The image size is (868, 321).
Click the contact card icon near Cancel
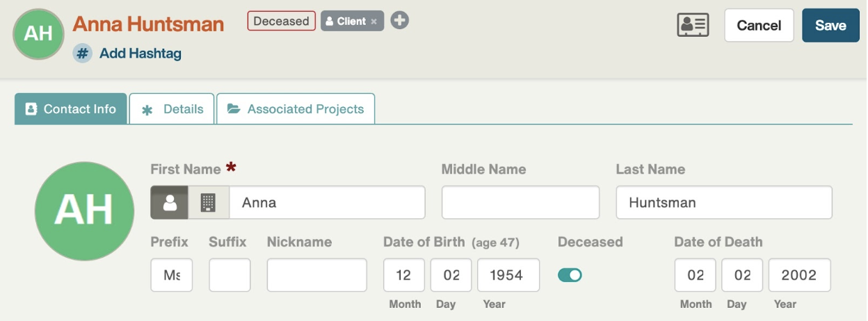point(693,25)
